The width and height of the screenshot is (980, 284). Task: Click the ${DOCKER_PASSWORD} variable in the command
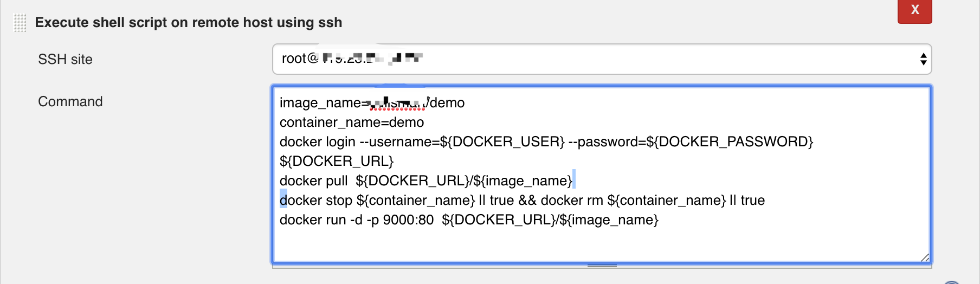(730, 142)
